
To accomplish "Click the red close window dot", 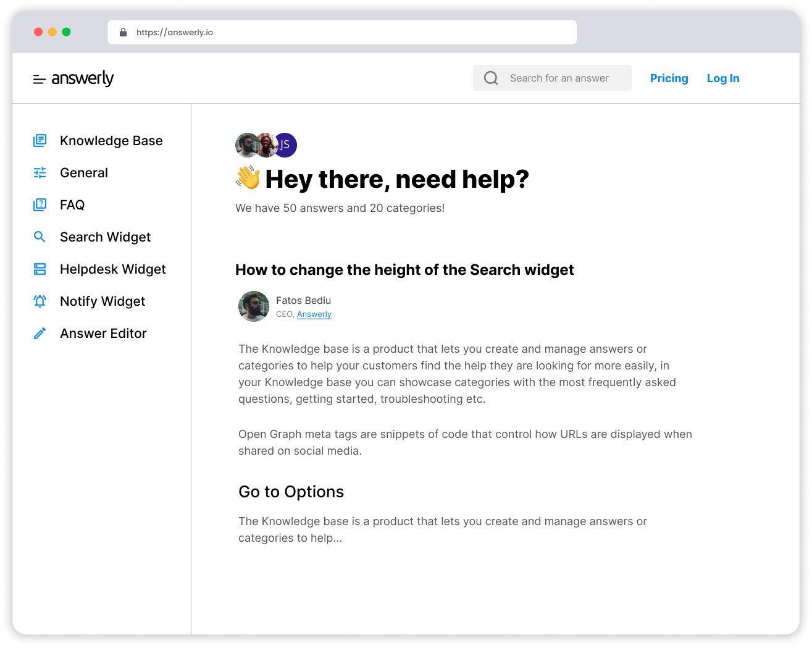I will coord(38,32).
